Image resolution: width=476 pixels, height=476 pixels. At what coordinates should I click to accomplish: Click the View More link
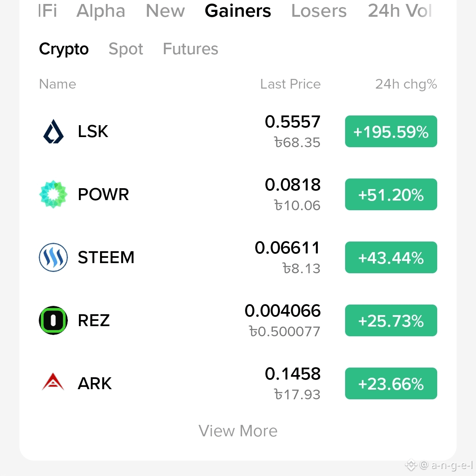coord(238,431)
